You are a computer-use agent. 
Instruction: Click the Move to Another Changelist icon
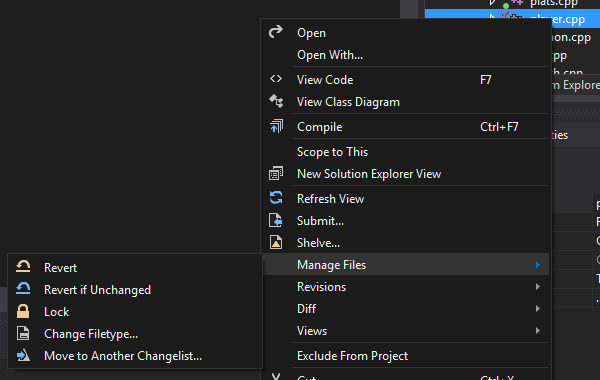pos(23,356)
